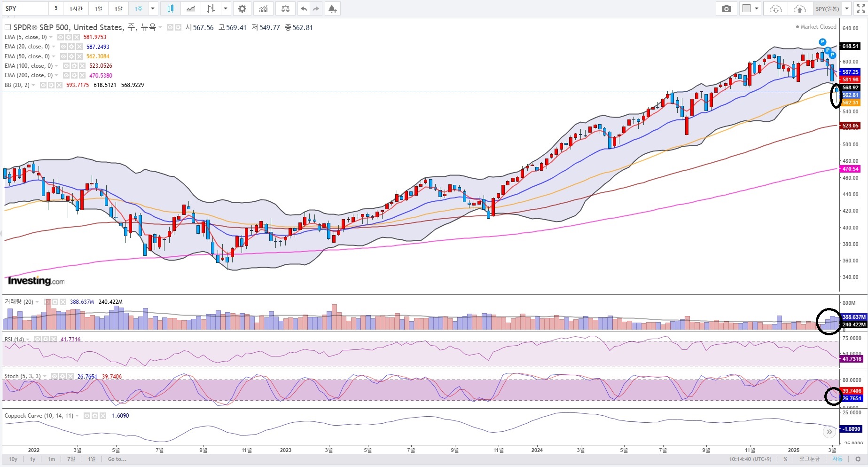Image resolution: width=868 pixels, height=467 pixels.
Task: Set the time range to 10y
Action: tap(13, 459)
